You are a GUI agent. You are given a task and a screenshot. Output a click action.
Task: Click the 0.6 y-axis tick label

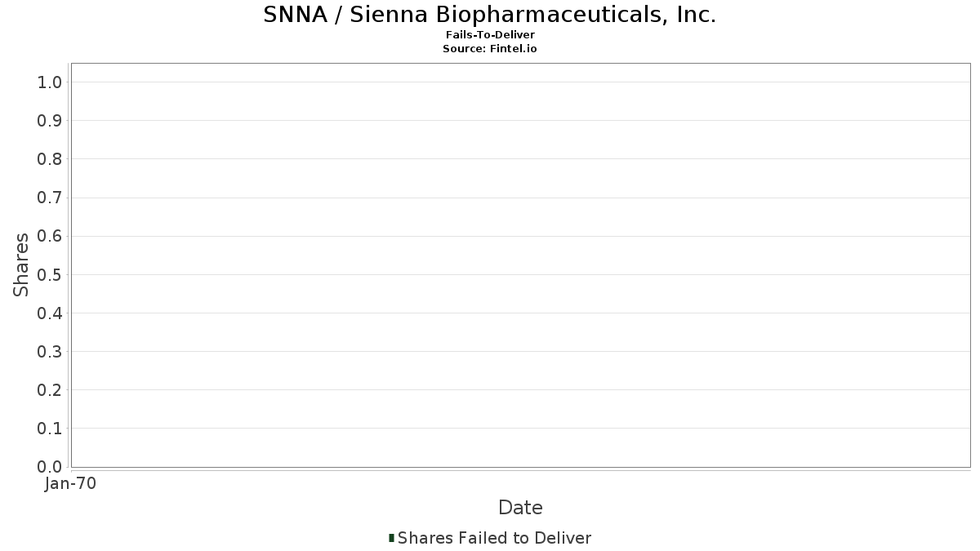click(x=50, y=236)
